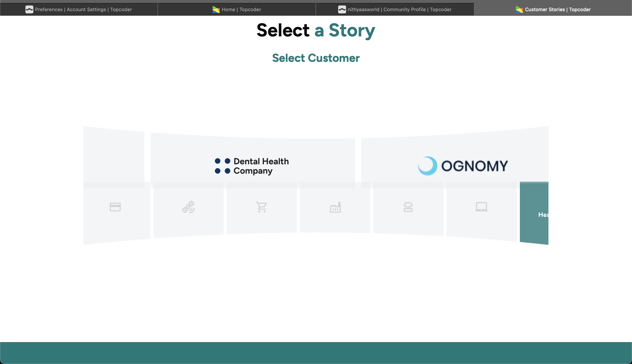Click the teal footer bar
Screen dimensions: 632x364
(316, 353)
